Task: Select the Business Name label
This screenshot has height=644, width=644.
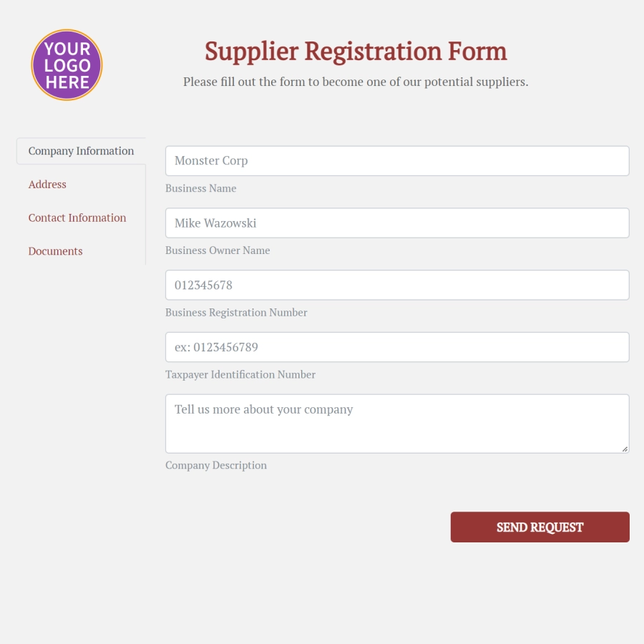Action: [200, 188]
